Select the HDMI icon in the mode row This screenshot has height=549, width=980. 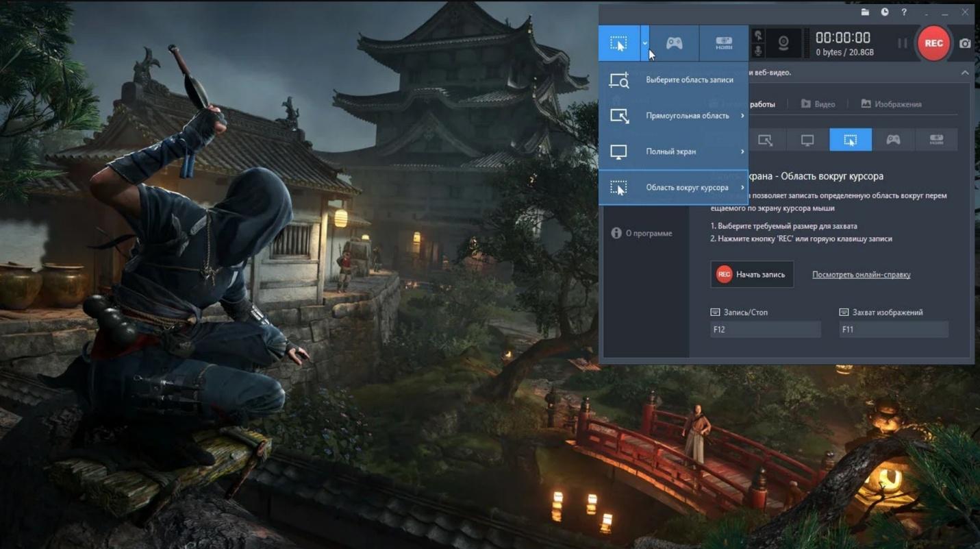[936, 140]
